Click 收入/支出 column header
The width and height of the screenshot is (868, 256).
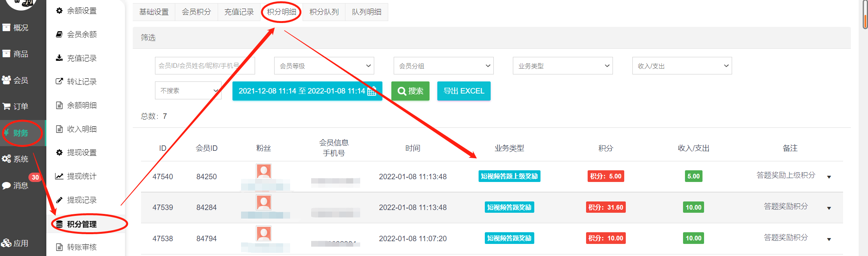point(694,148)
